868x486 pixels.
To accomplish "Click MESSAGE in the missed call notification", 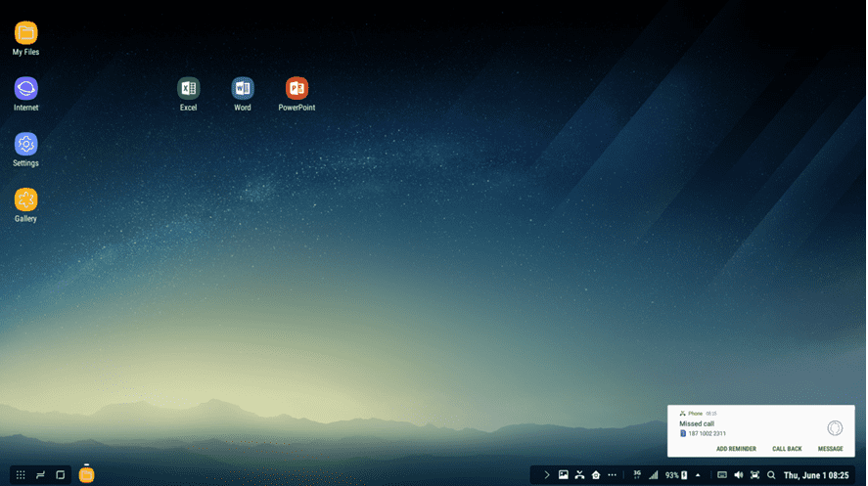I will pyautogui.click(x=830, y=449).
